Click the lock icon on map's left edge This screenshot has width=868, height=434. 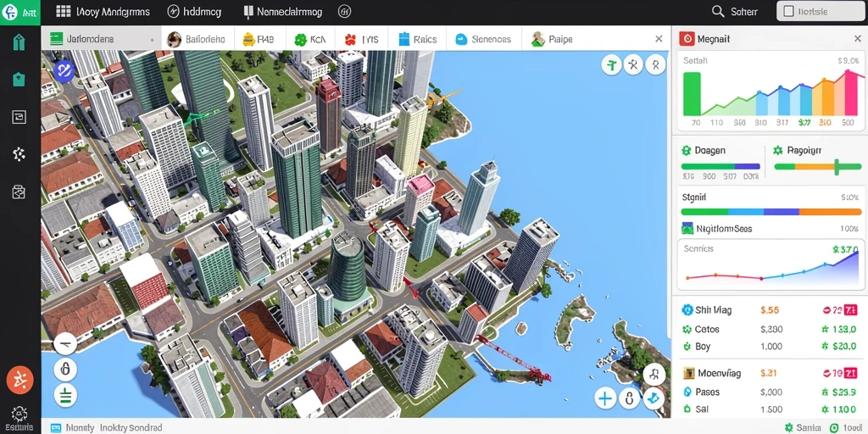point(65,369)
